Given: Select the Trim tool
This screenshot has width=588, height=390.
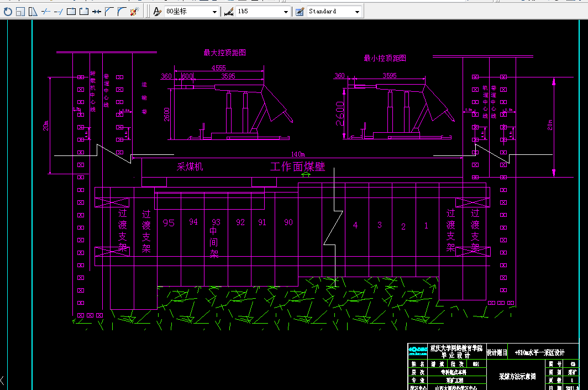Looking at the screenshot, I should tap(46, 12).
